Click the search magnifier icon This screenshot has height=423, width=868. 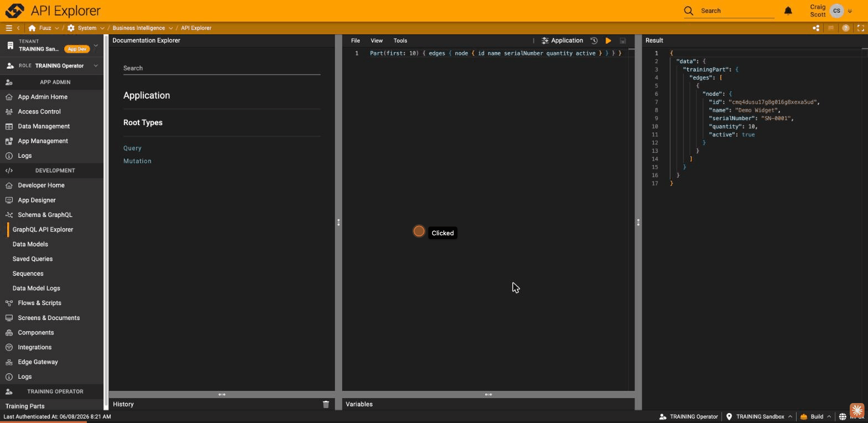click(x=689, y=11)
